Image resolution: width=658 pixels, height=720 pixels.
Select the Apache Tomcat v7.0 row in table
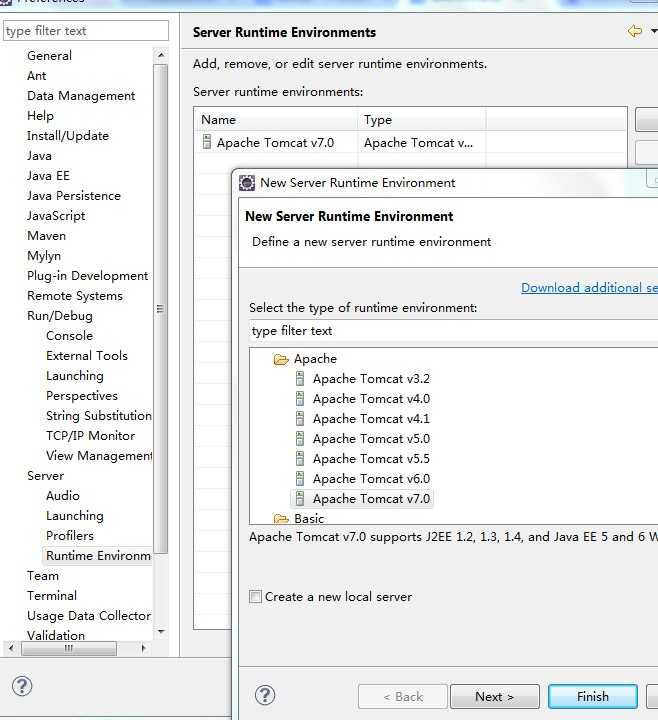[x=410, y=142]
